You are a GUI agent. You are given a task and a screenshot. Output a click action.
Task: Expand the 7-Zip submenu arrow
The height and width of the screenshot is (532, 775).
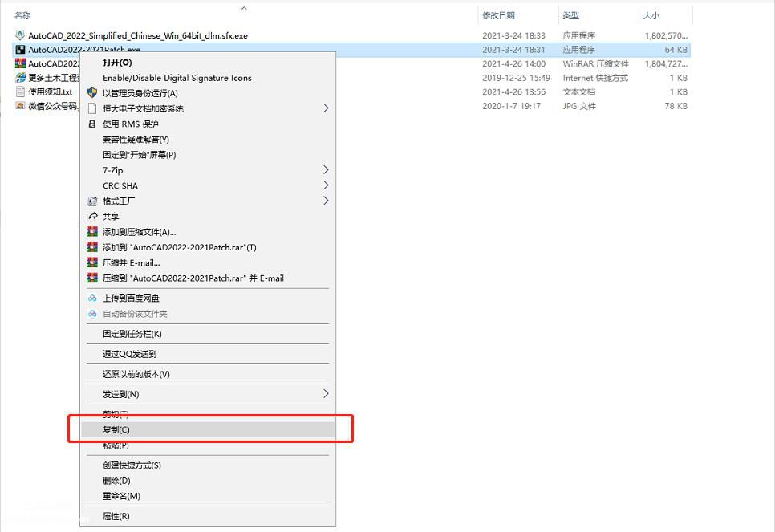(x=326, y=169)
